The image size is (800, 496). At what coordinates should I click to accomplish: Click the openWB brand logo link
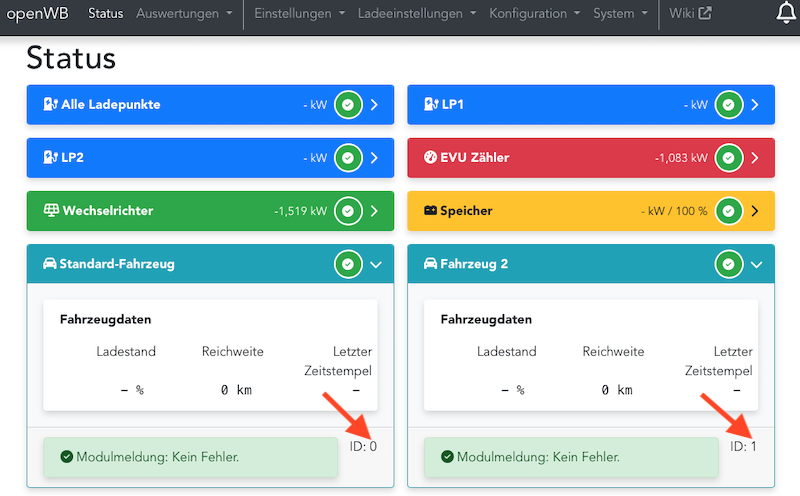pos(39,14)
